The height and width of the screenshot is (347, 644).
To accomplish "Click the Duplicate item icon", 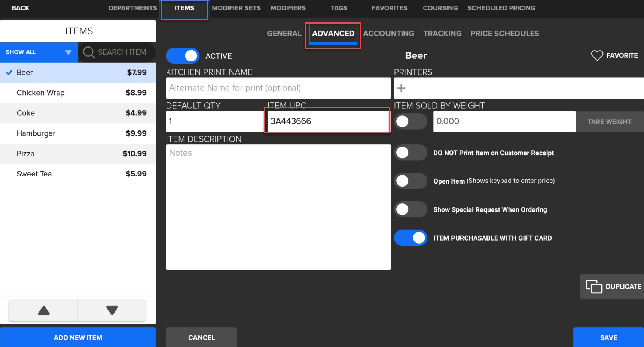I will (x=594, y=287).
